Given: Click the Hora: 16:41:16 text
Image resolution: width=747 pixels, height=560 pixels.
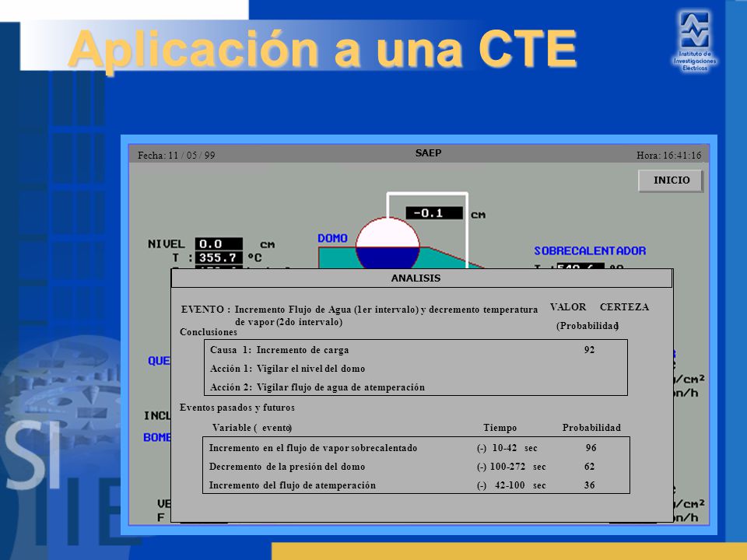Looking at the screenshot, I should point(669,156).
